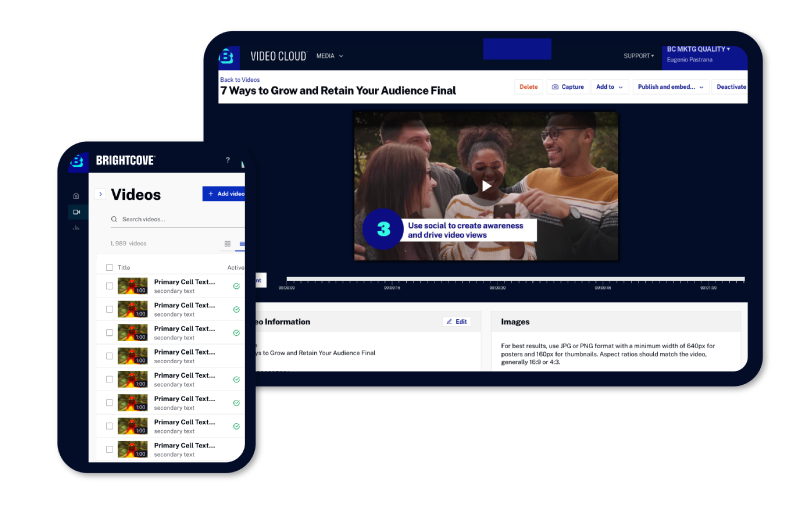The height and width of the screenshot is (506, 800).
Task: Tick the checkbox on the fourth video row
Action: click(x=109, y=356)
